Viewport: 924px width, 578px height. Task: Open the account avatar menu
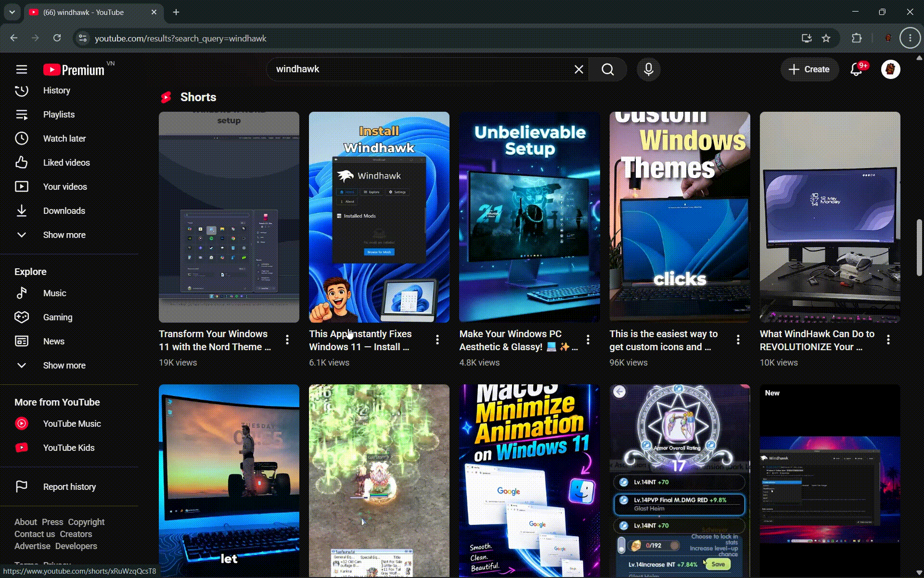(890, 69)
